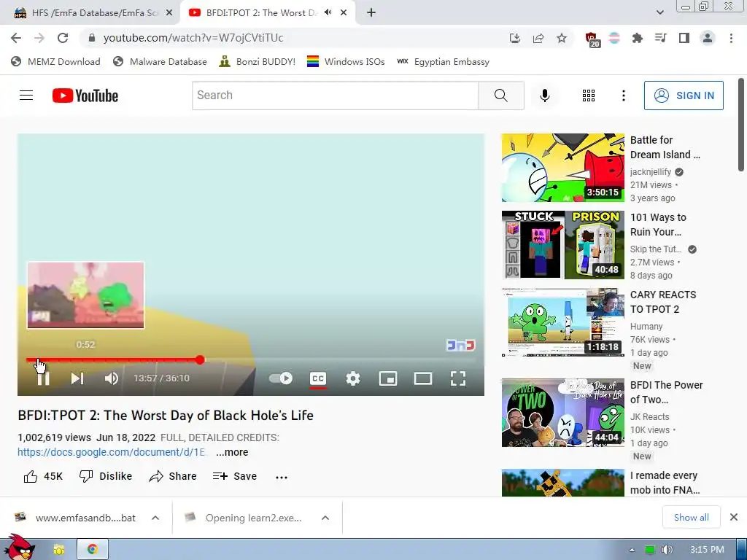The height and width of the screenshot is (560, 747).
Task: Pause the video
Action: coord(43,378)
